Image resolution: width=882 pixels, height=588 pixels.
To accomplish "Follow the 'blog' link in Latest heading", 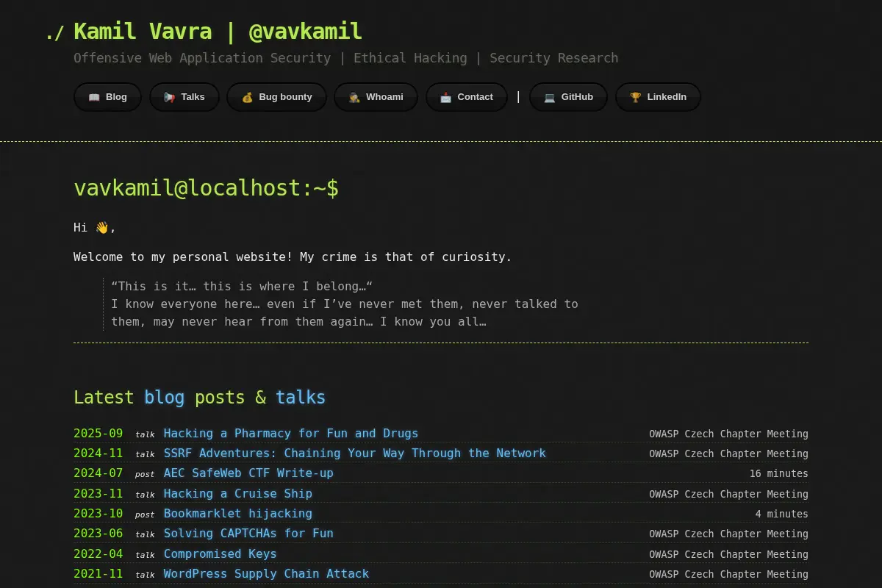I will pyautogui.click(x=164, y=398).
